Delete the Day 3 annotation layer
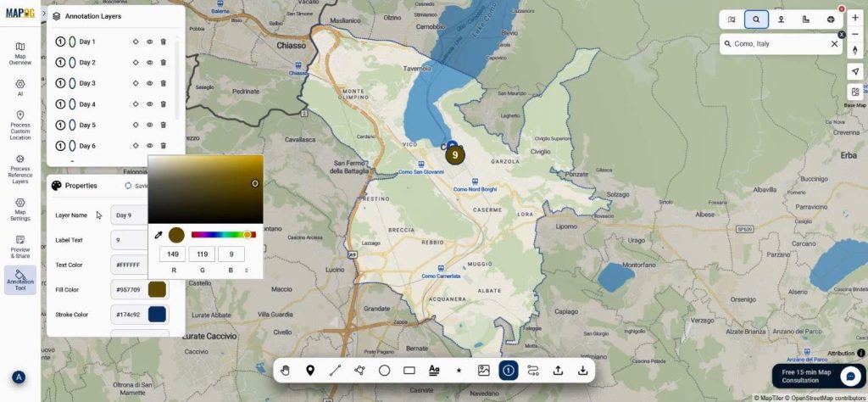This screenshot has height=402, width=868. click(163, 83)
